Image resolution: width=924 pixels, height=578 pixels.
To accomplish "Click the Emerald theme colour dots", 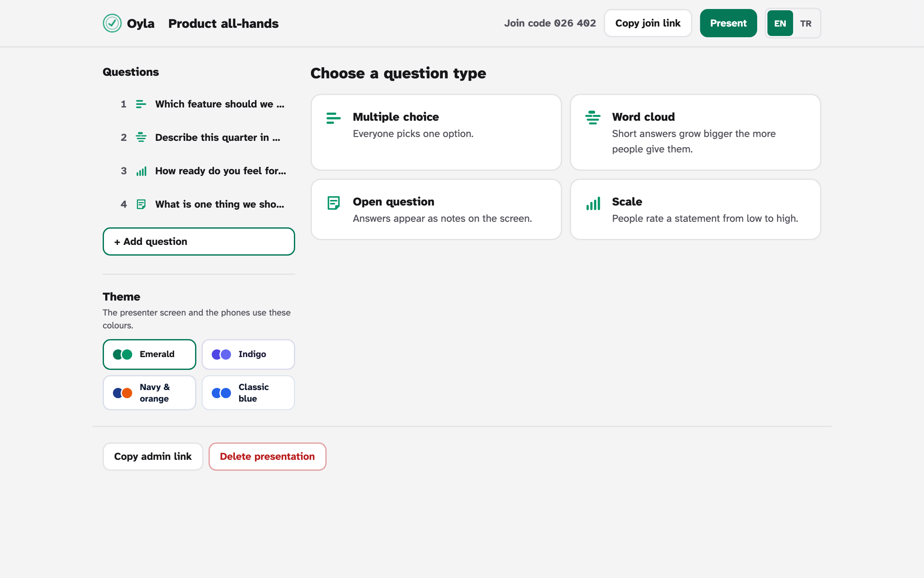I will (x=123, y=354).
